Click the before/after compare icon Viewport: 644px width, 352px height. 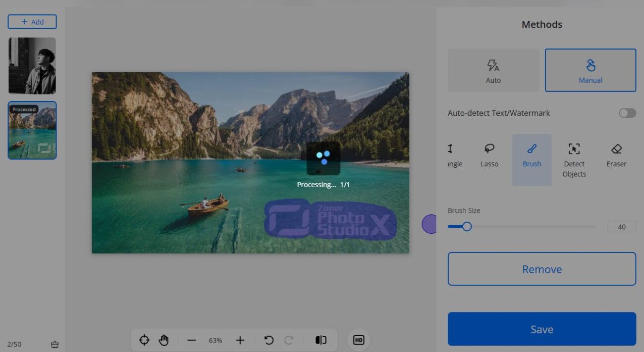point(321,340)
